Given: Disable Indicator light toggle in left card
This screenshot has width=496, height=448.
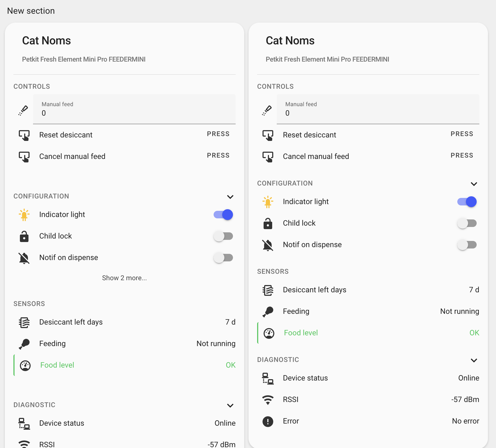Looking at the screenshot, I should point(223,215).
